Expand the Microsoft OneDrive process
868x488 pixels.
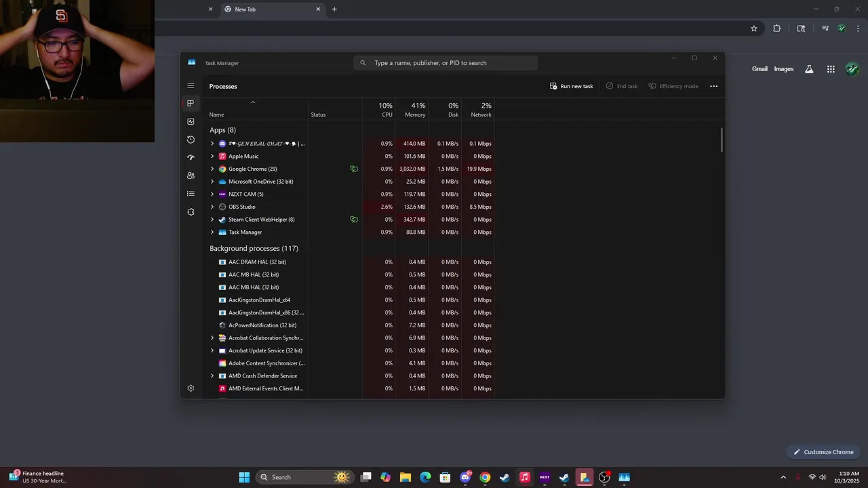pos(212,182)
